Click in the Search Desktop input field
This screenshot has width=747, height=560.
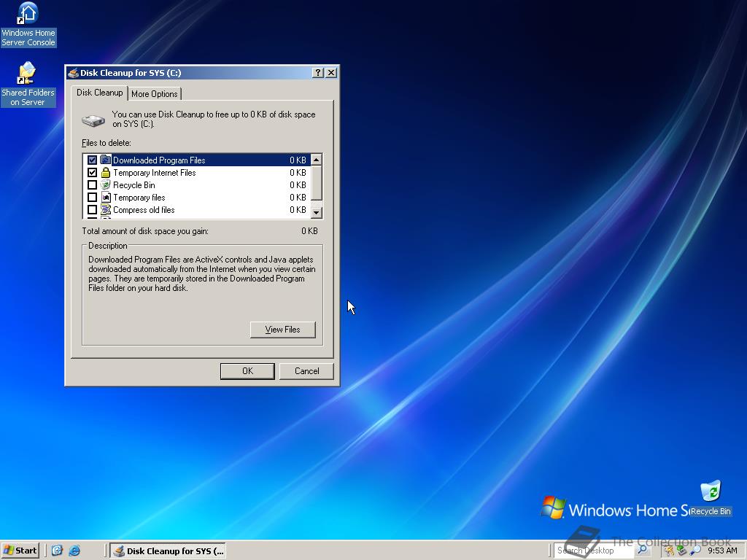click(x=594, y=551)
